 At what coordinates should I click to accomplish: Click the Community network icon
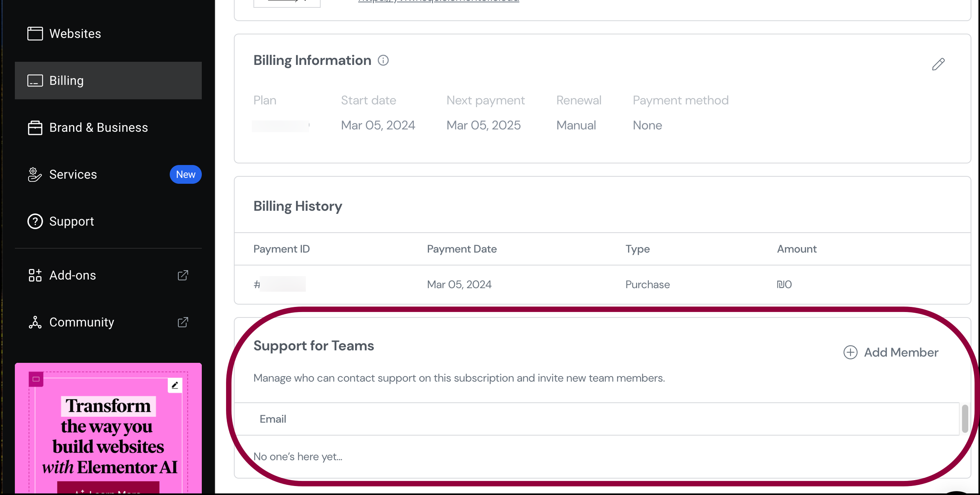coord(35,322)
